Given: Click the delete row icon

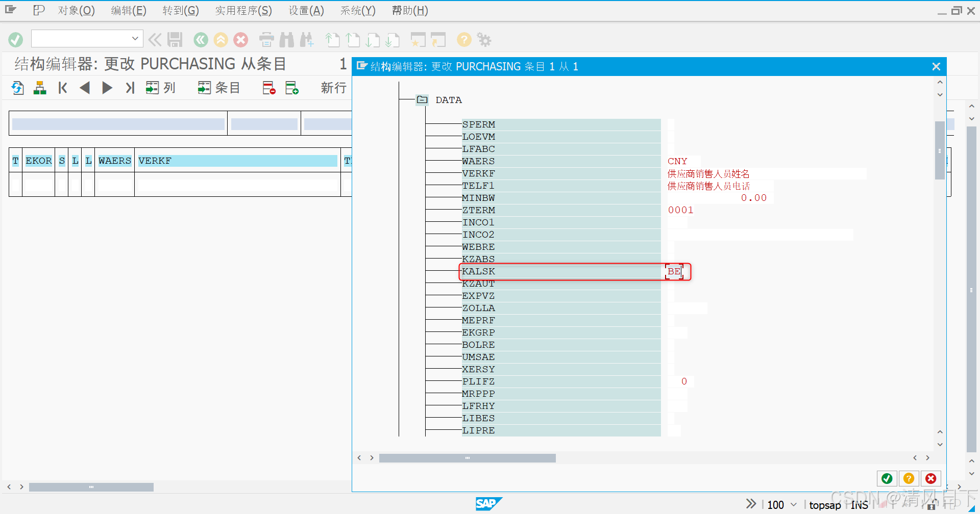Looking at the screenshot, I should click(x=269, y=88).
